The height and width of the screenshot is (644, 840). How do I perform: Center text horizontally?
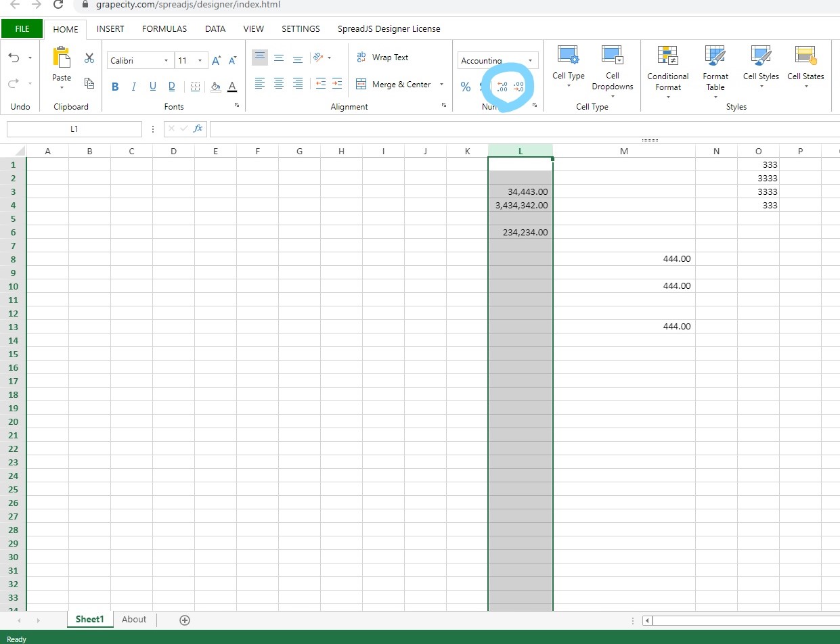279,84
